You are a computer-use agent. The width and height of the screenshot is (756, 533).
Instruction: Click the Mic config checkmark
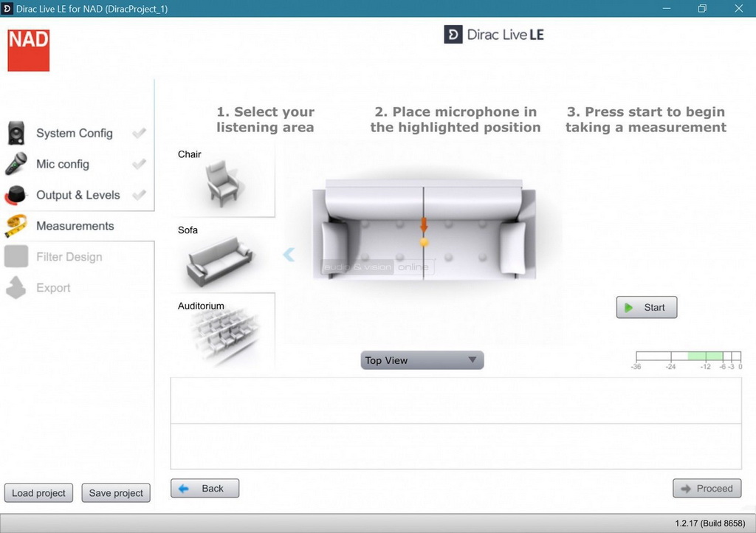click(139, 164)
